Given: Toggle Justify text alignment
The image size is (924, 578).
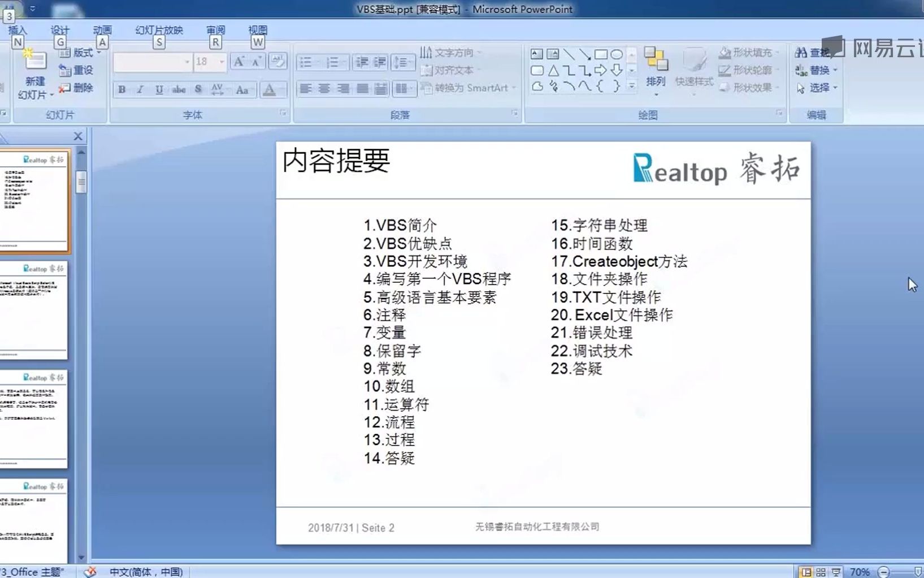Looking at the screenshot, I should tap(362, 88).
